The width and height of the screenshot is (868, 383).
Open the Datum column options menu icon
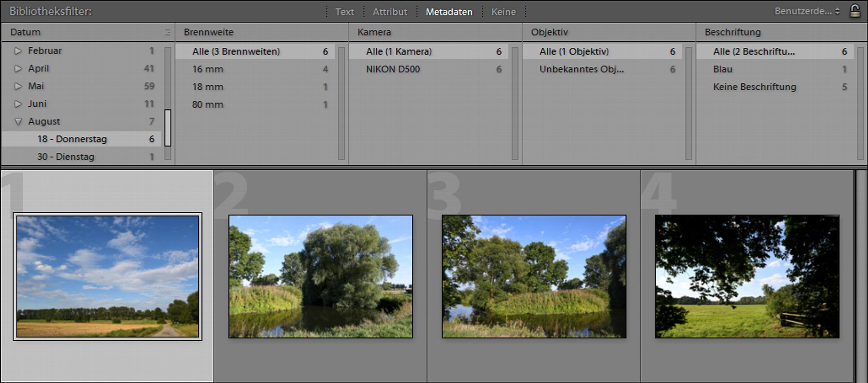tap(168, 32)
